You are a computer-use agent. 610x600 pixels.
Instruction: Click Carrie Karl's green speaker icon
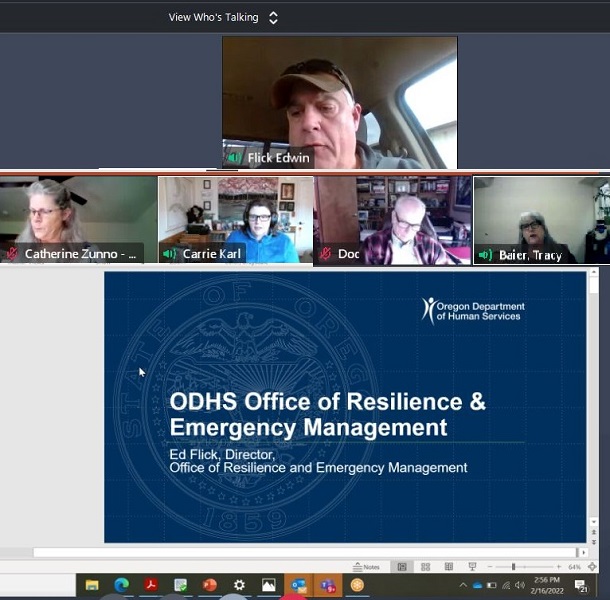pos(170,254)
